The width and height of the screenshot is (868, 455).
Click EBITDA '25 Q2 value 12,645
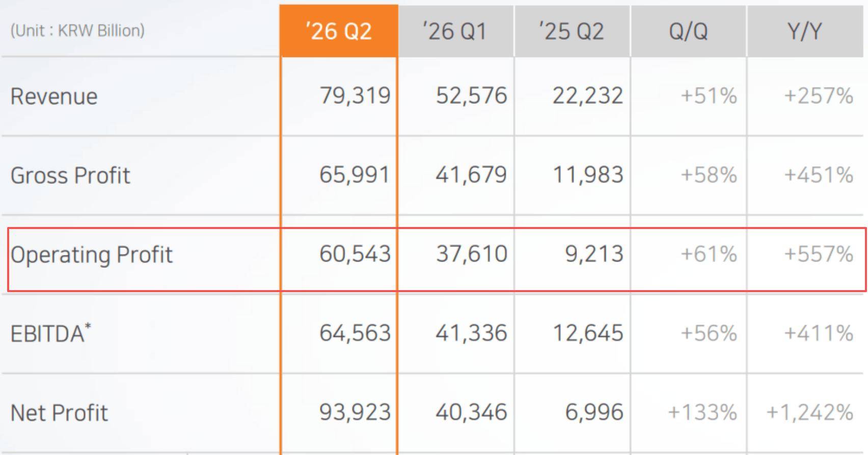588,333
